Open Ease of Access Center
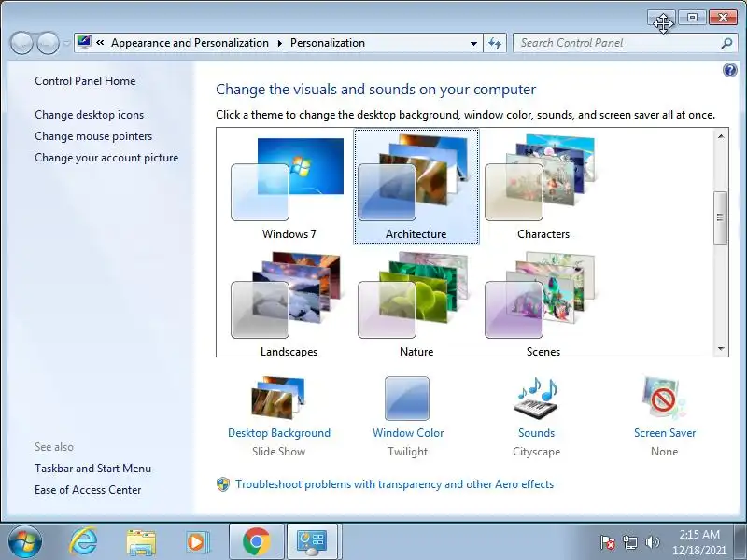The image size is (747, 560). coord(88,490)
